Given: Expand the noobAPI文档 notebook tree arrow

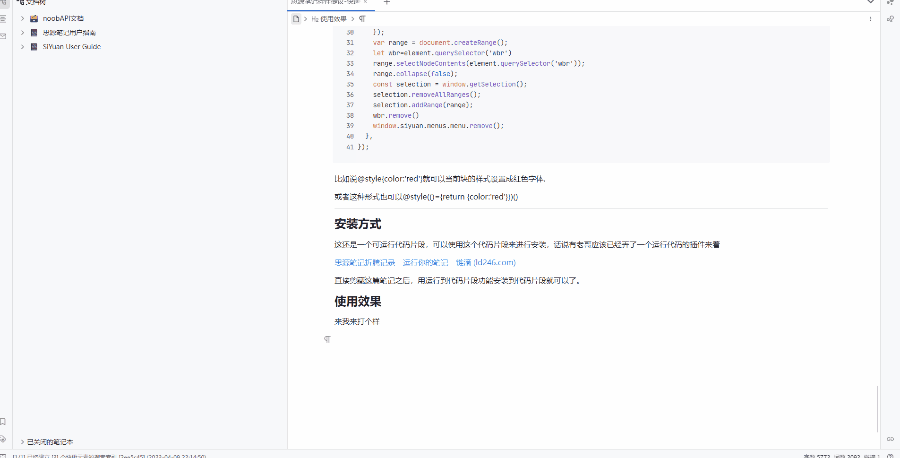Looking at the screenshot, I should pyautogui.click(x=22, y=19).
